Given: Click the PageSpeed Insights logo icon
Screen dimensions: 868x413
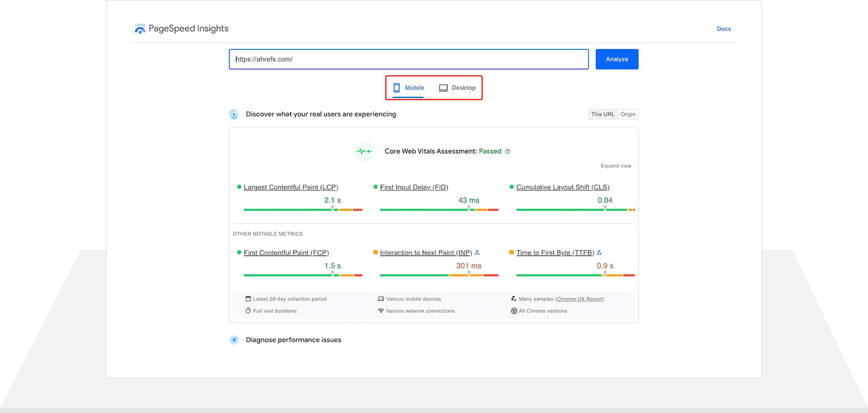Looking at the screenshot, I should click(140, 29).
